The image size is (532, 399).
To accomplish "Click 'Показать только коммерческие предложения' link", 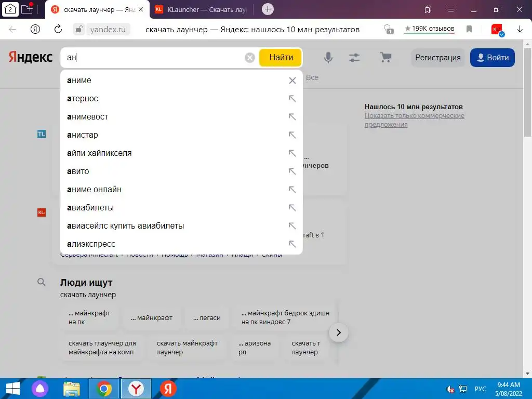I will coord(414,120).
